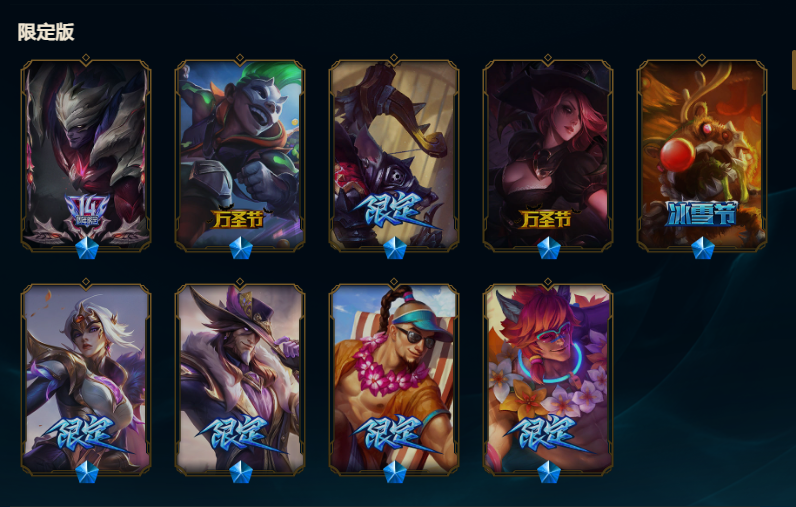Select the blue gem below the purple top-hat man card
Viewport: 796px width, 507px height.
tap(241, 472)
